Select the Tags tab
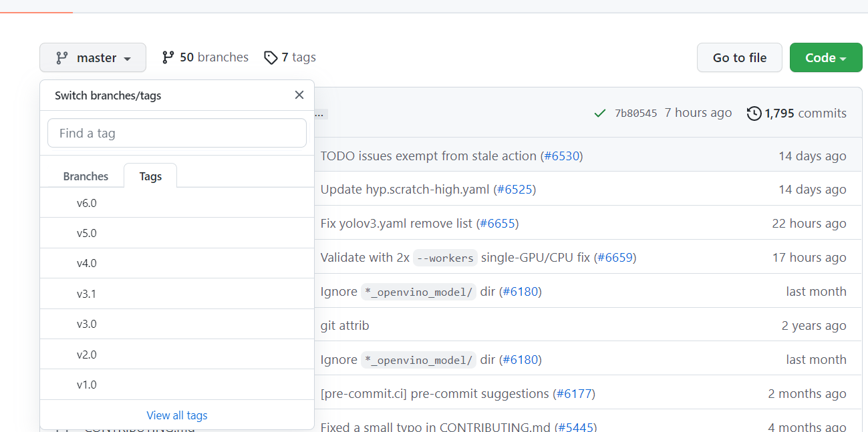 (x=150, y=176)
